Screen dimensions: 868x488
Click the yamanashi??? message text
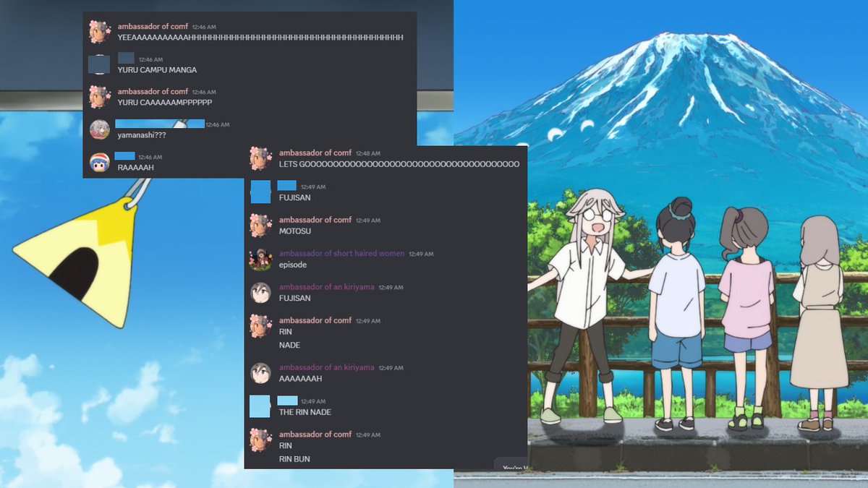[142, 135]
